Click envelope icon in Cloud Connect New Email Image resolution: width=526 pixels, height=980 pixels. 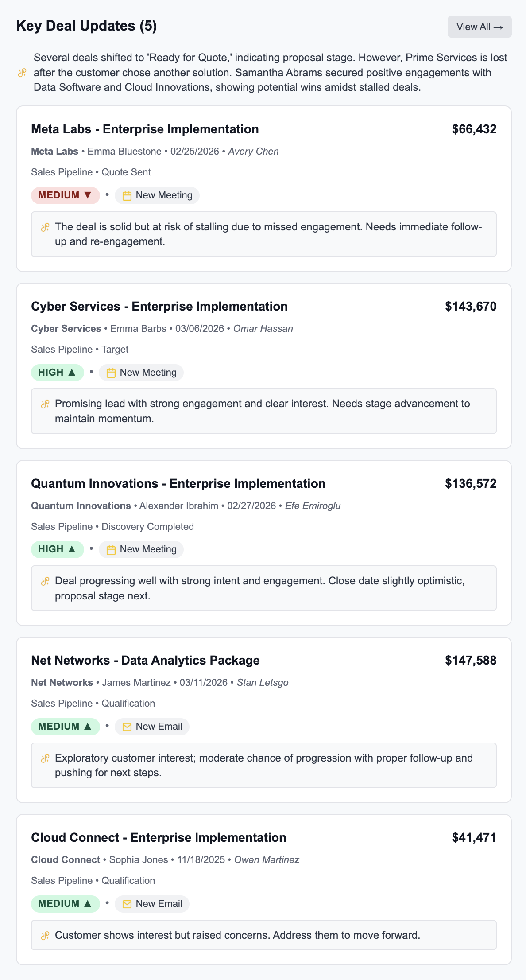[x=127, y=904]
